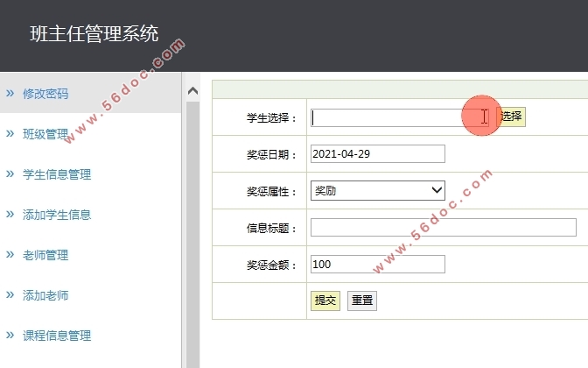Image resolution: width=588 pixels, height=368 pixels.
Task: Click the 奖惩日期 date field
Action: coord(378,154)
